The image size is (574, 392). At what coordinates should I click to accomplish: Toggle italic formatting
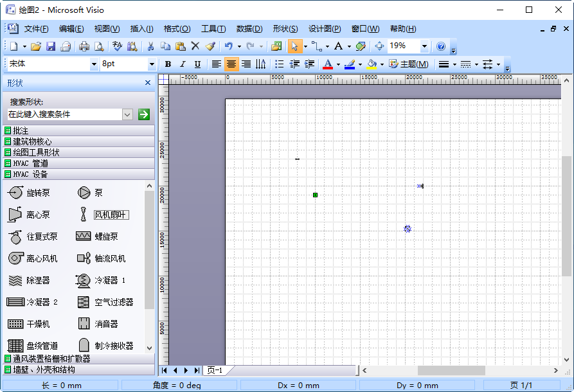[183, 64]
